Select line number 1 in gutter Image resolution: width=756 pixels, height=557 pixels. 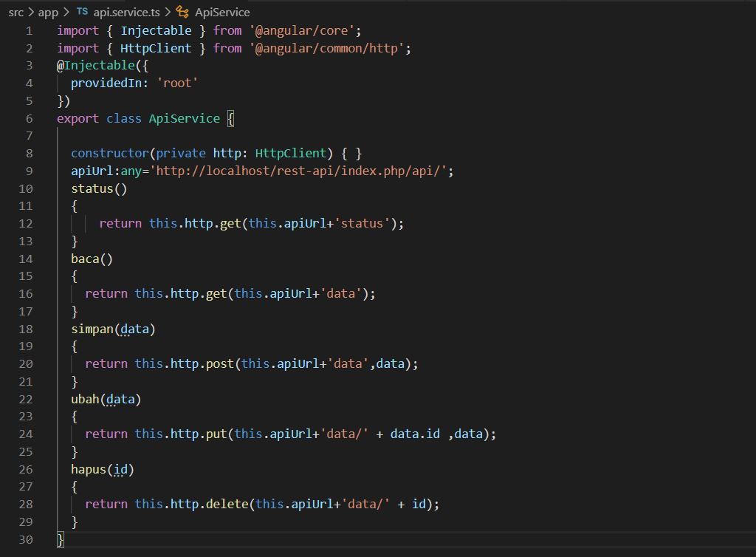(30, 31)
